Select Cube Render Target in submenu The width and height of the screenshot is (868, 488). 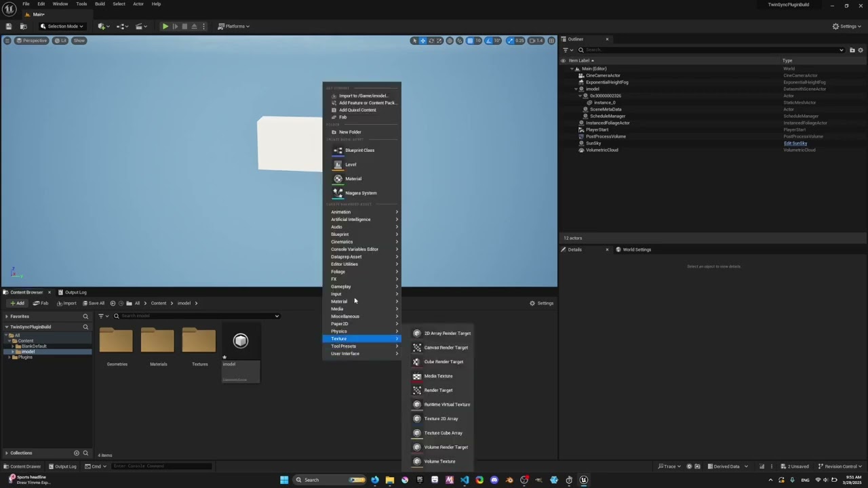click(x=441, y=362)
